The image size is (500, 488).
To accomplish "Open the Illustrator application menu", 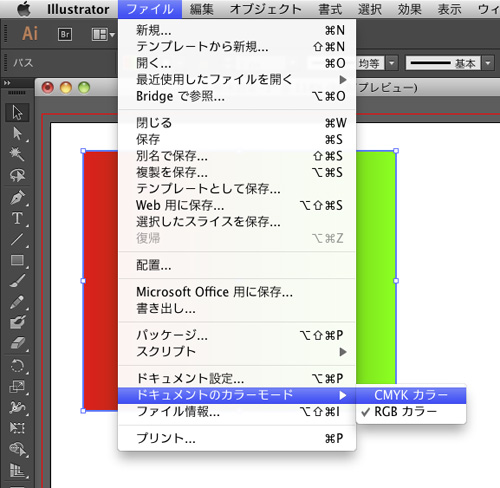I will click(78, 9).
